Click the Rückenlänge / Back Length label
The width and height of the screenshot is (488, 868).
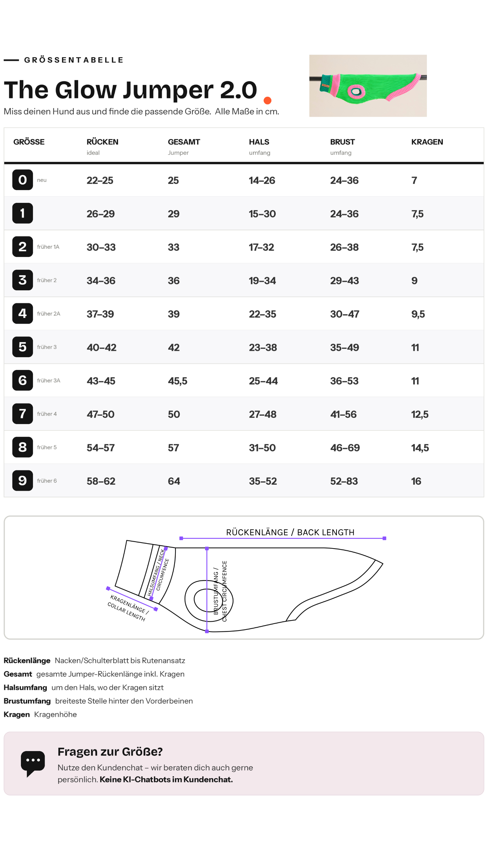point(290,532)
